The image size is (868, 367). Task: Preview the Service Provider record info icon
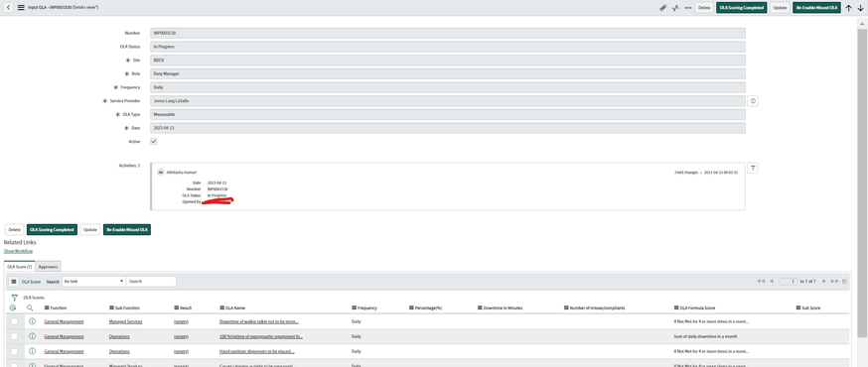tap(753, 100)
